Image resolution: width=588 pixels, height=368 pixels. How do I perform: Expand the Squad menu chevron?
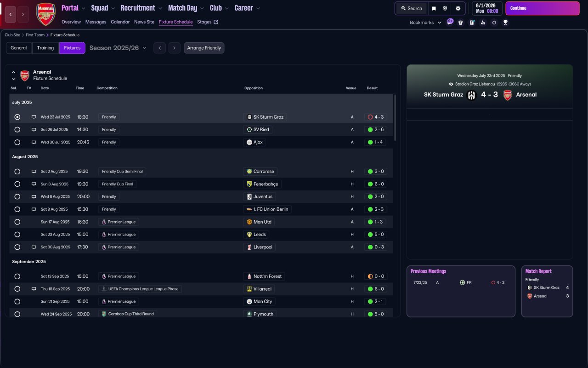coord(113,8)
